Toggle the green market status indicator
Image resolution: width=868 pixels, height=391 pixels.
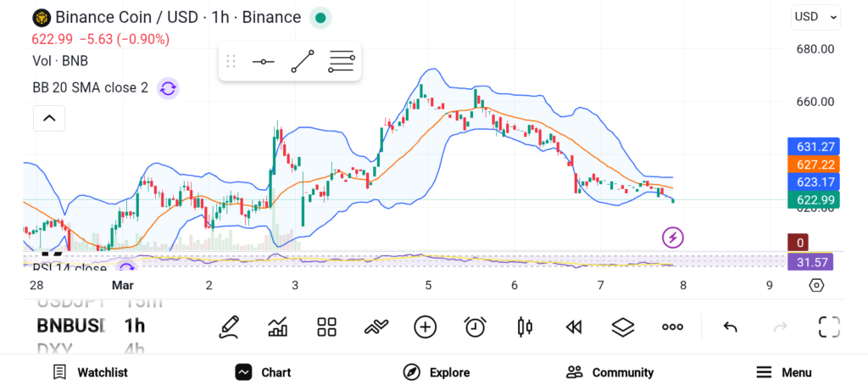tap(320, 17)
